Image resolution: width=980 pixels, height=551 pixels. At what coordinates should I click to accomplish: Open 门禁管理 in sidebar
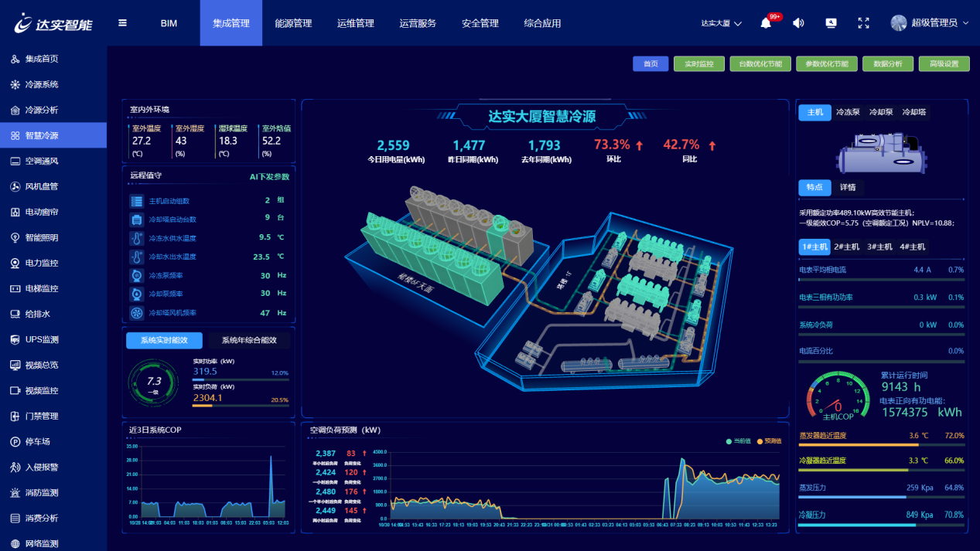[53, 416]
